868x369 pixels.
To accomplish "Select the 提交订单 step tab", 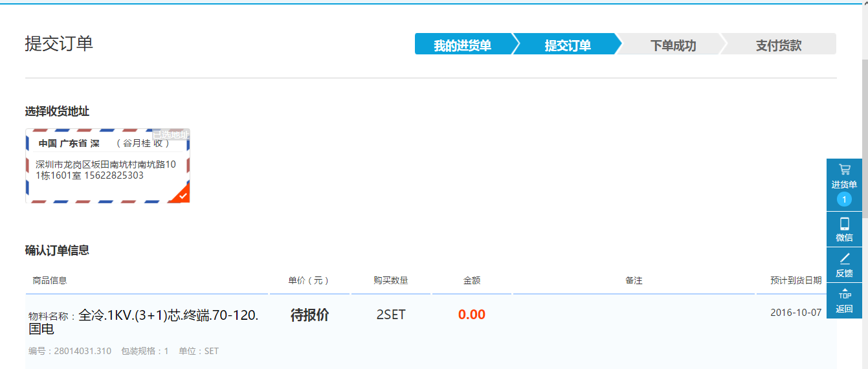I will point(567,45).
